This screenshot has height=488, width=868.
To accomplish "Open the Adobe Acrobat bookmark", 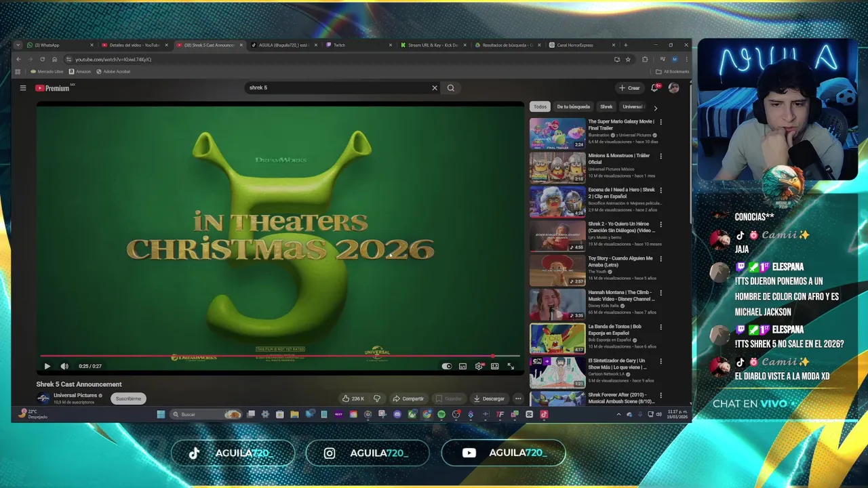I will tap(113, 71).
